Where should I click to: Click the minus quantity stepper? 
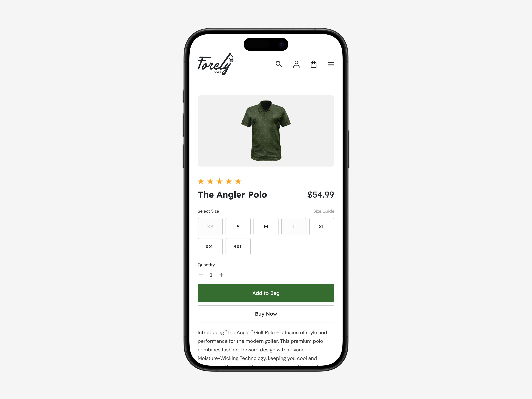(201, 275)
